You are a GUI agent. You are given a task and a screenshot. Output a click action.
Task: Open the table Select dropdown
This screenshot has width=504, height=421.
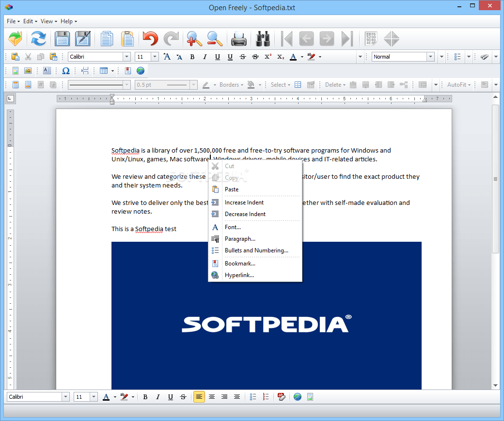pos(280,85)
